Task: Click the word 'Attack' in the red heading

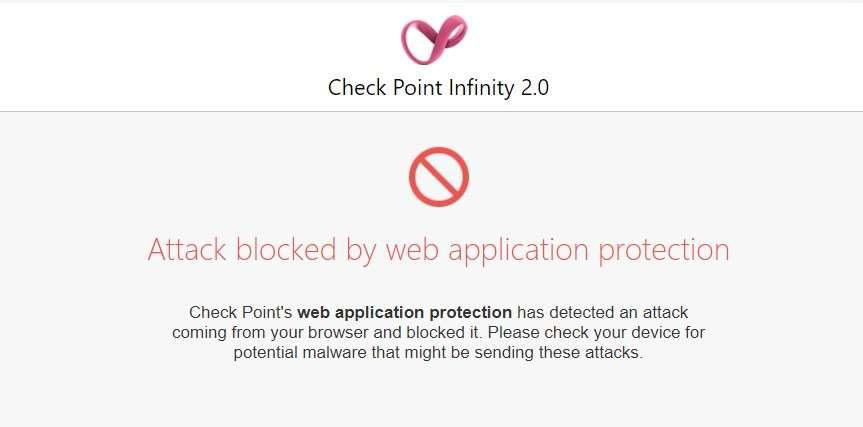Action: pos(187,249)
